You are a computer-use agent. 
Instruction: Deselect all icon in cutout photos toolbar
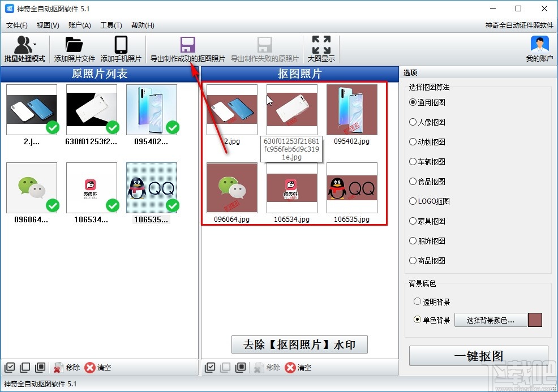(x=225, y=367)
